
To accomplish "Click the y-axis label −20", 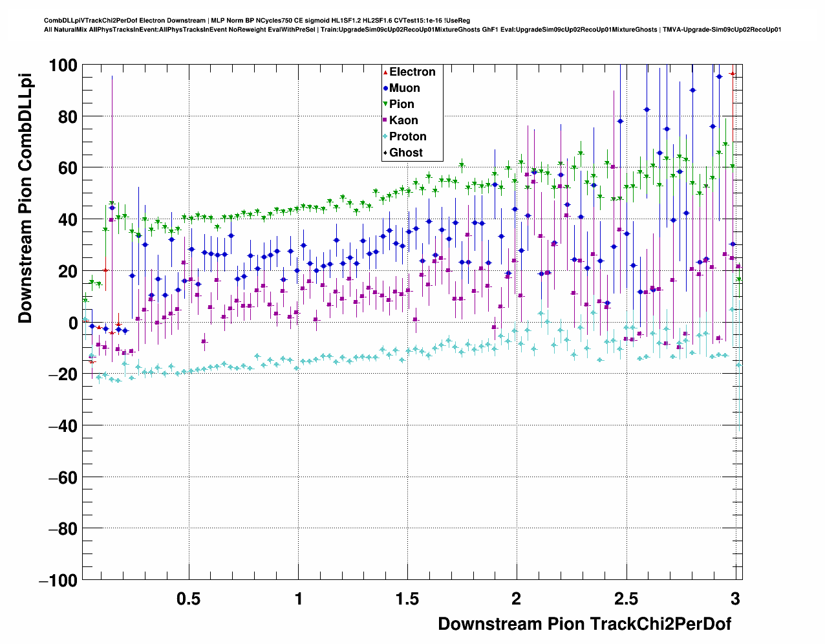I will point(61,374).
